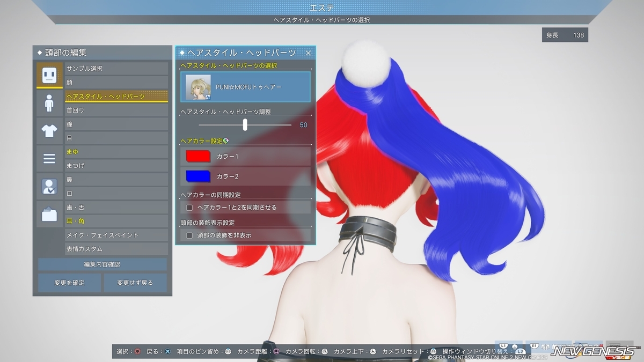Open the 首回り menu entry

point(116,110)
